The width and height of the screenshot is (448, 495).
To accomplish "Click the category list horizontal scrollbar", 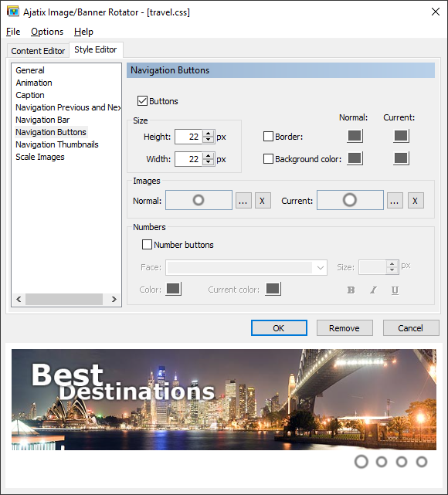I will [66, 299].
